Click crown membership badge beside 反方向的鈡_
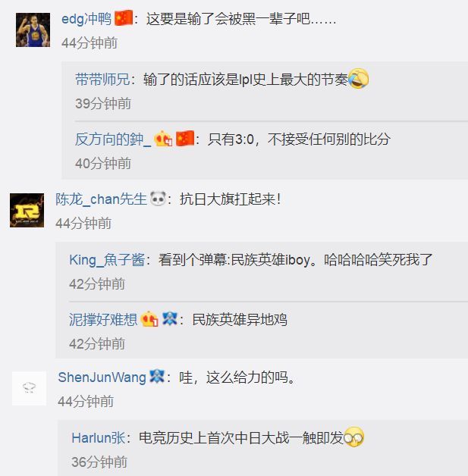 (x=163, y=139)
